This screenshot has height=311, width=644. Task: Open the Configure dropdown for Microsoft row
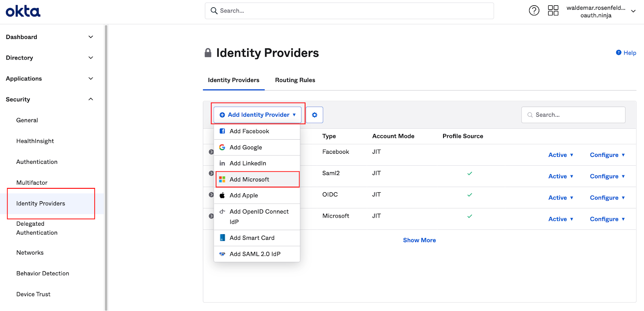click(607, 219)
